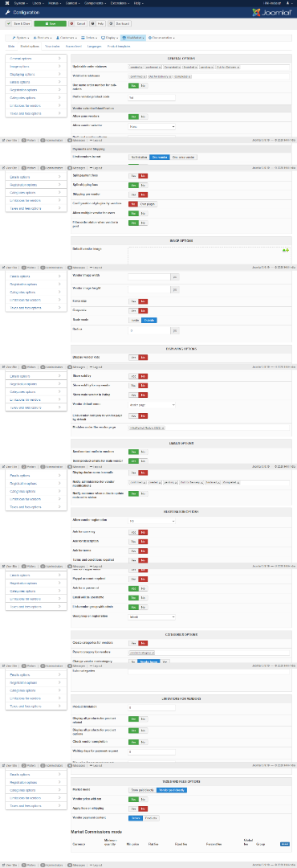
Task: Open Help from the toolbar
Action: coord(97,24)
